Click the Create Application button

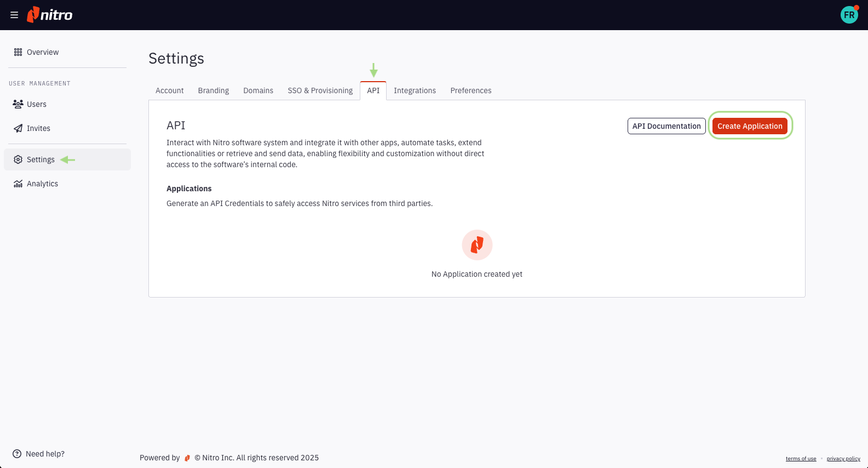pyautogui.click(x=750, y=126)
